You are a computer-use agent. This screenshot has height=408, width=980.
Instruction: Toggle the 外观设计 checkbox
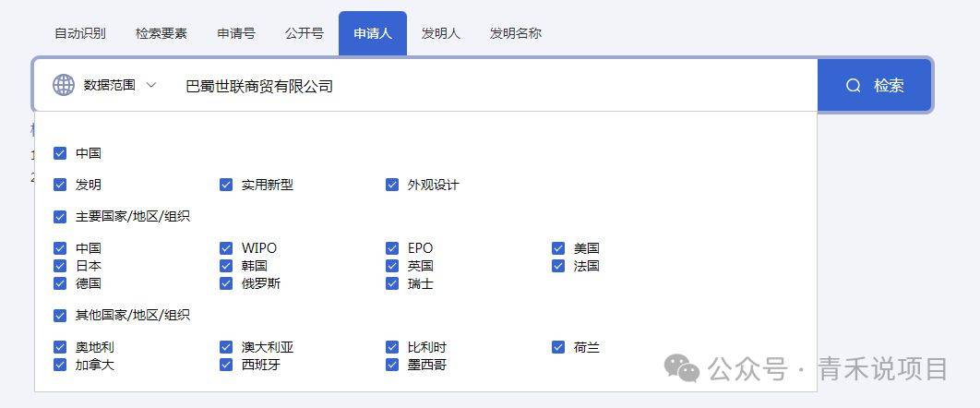[x=392, y=185]
